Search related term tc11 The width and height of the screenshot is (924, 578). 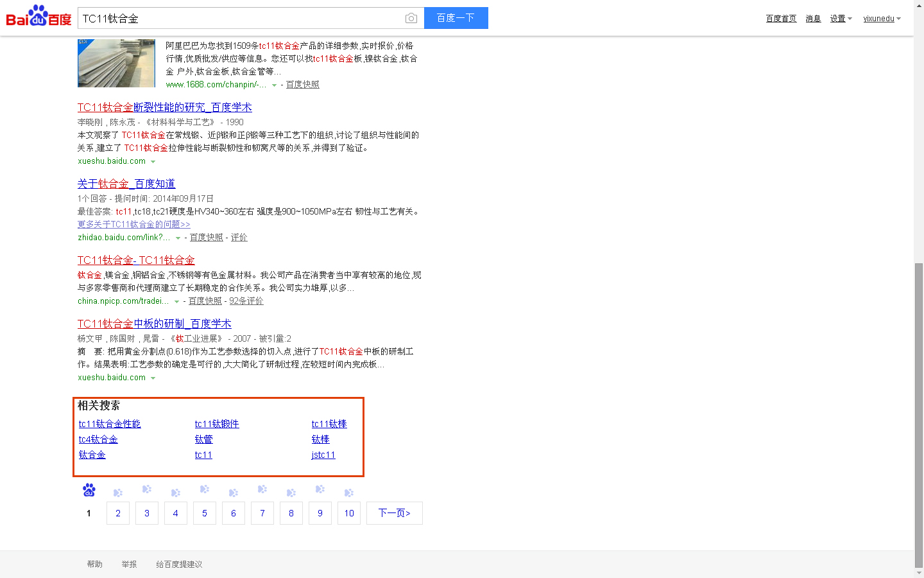pyautogui.click(x=203, y=455)
